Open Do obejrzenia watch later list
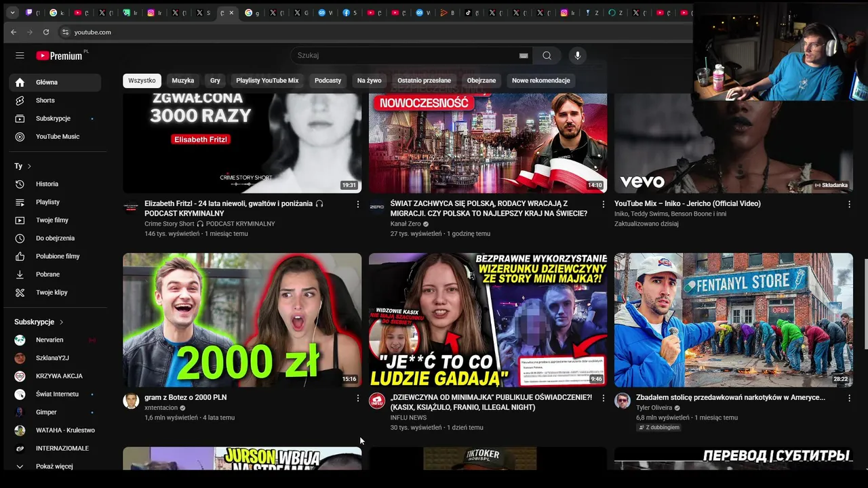The image size is (868, 488). [x=55, y=238]
